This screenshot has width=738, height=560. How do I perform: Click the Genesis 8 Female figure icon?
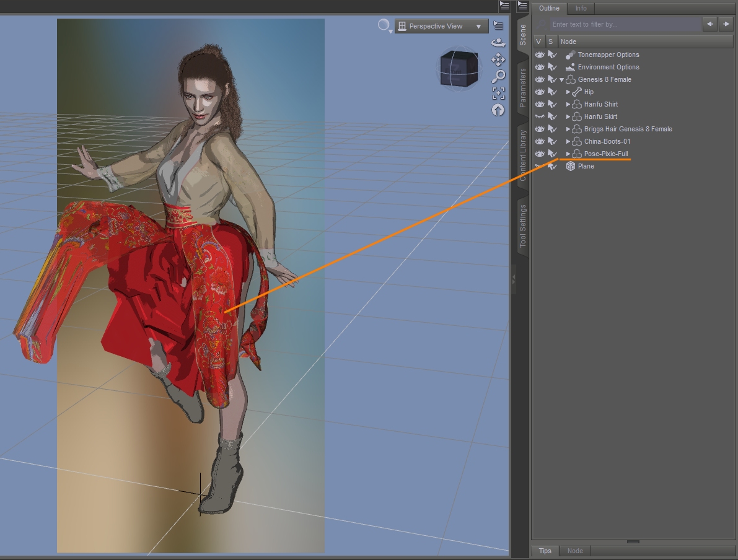pyautogui.click(x=571, y=79)
